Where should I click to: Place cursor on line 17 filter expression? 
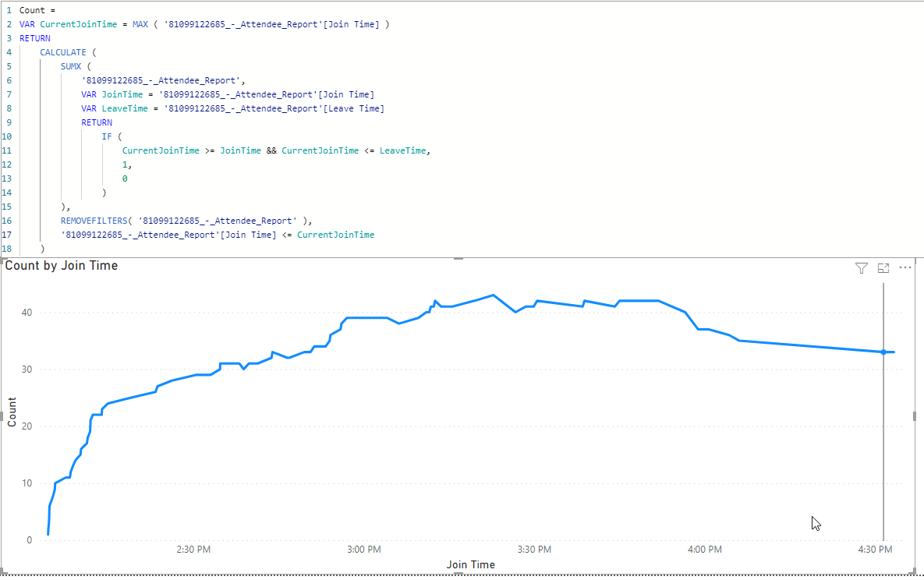[x=218, y=235]
